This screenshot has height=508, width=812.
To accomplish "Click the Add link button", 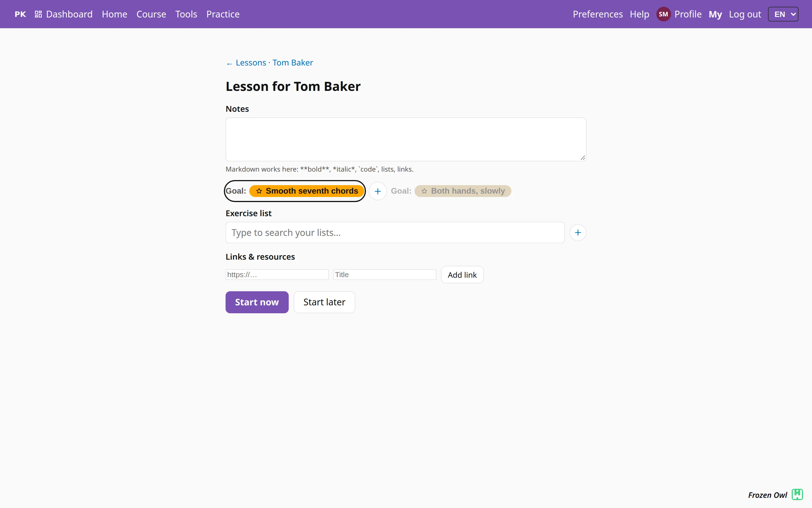I will (462, 275).
